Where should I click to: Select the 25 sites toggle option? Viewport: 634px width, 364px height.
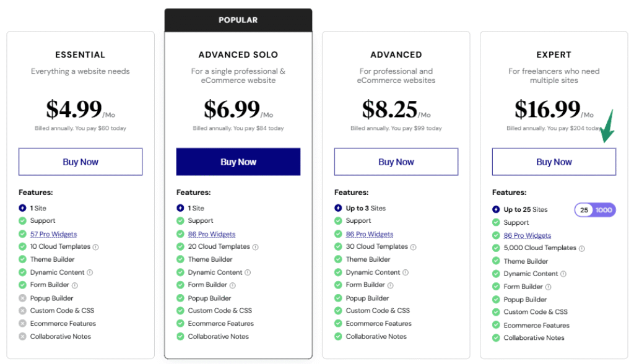(584, 210)
